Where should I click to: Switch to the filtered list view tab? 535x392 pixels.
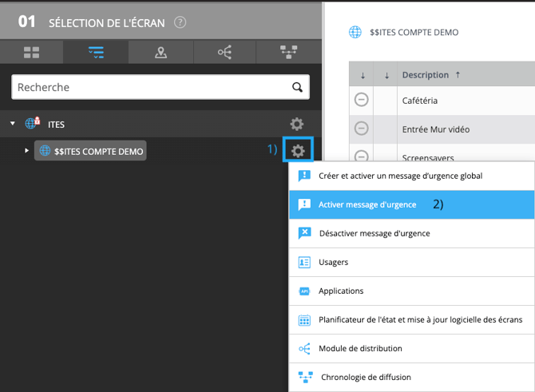(x=96, y=53)
